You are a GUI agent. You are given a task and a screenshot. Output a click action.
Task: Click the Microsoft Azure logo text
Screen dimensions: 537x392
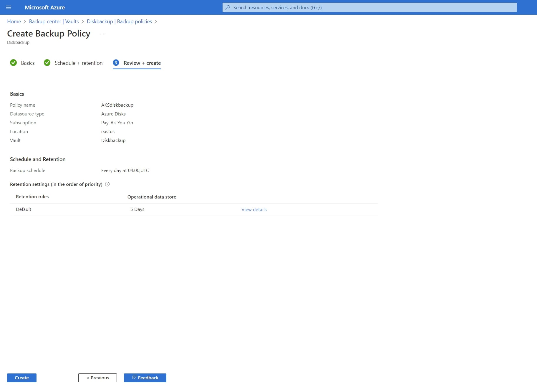pyautogui.click(x=45, y=7)
